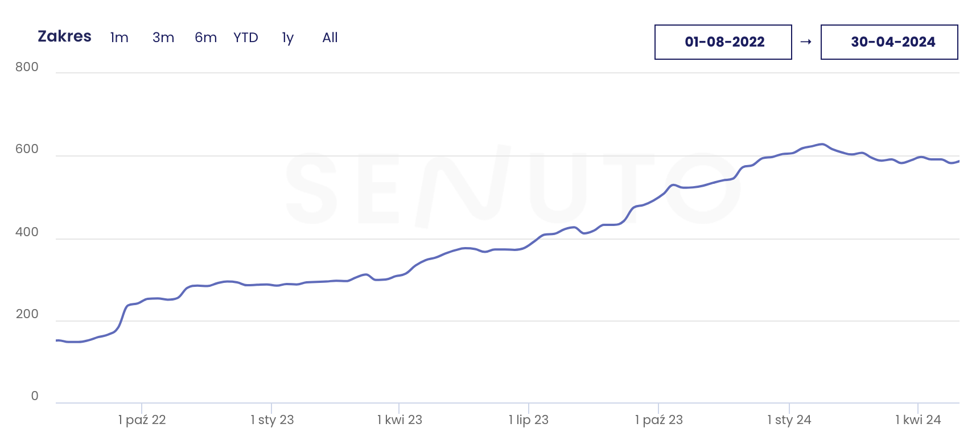Viewport: 980px width, 444px height.
Task: Click the start date field 01-08-2022
Action: [x=723, y=42]
